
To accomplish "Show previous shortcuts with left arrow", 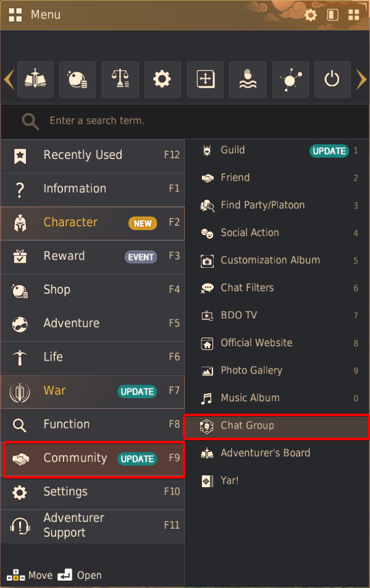I will click(x=9, y=80).
